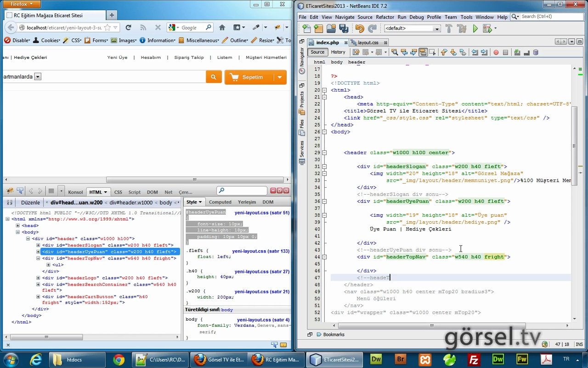Click Firebug inspect element icon

pyautogui.click(x=20, y=191)
